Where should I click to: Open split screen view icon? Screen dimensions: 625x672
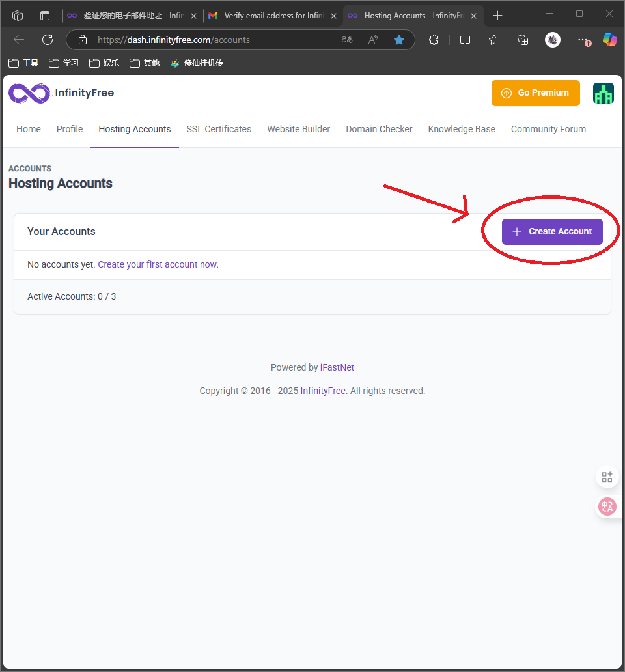pos(465,40)
